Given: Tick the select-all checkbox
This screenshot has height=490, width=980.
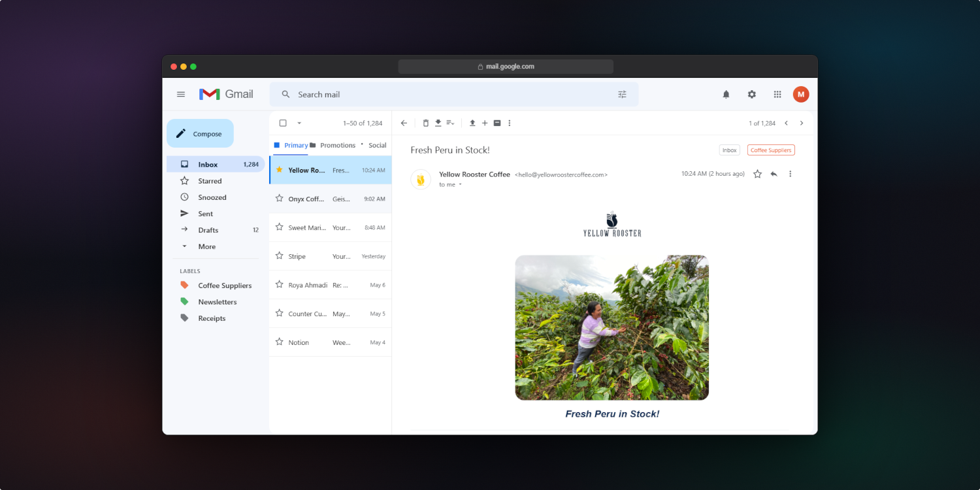Looking at the screenshot, I should (283, 123).
